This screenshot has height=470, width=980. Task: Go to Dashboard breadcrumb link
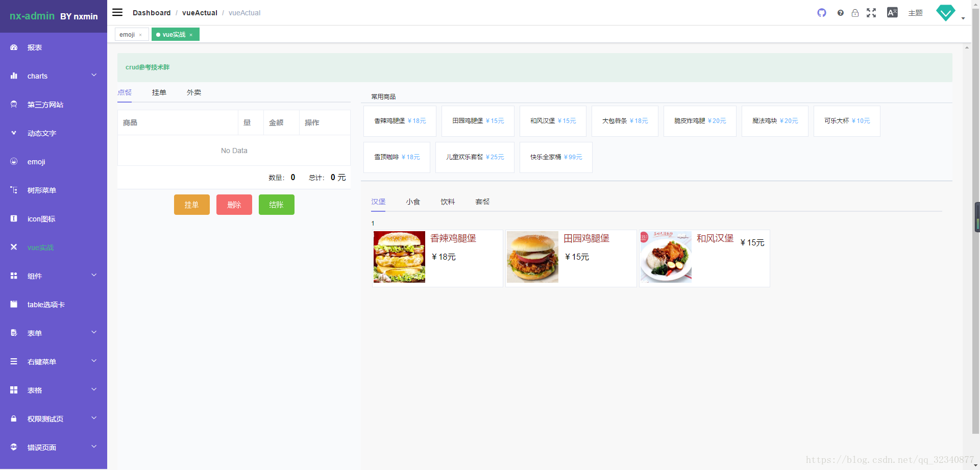(152, 13)
